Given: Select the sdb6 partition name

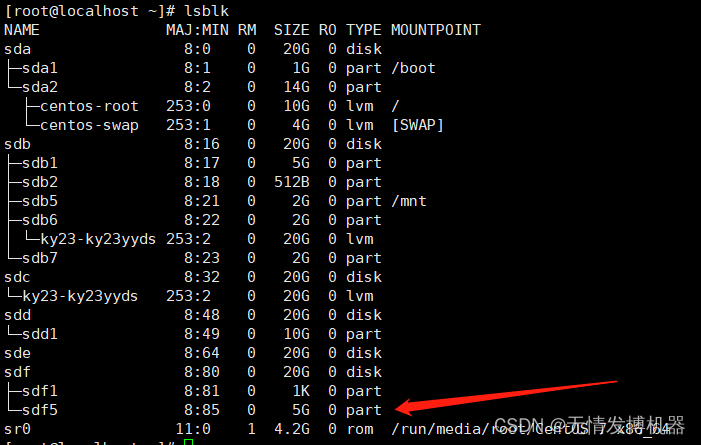Looking at the screenshot, I should coord(40,220).
